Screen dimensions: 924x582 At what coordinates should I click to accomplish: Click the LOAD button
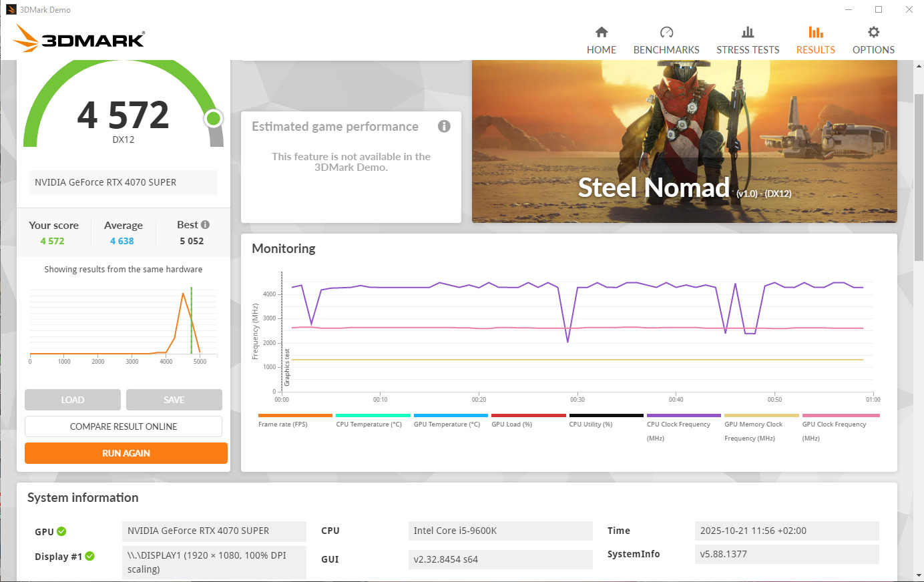[x=73, y=400]
